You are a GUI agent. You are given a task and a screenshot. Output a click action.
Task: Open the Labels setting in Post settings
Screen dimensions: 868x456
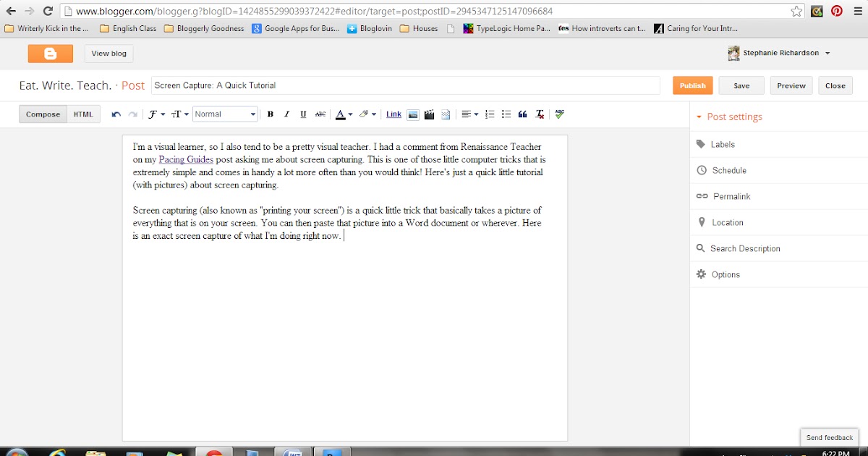722,144
